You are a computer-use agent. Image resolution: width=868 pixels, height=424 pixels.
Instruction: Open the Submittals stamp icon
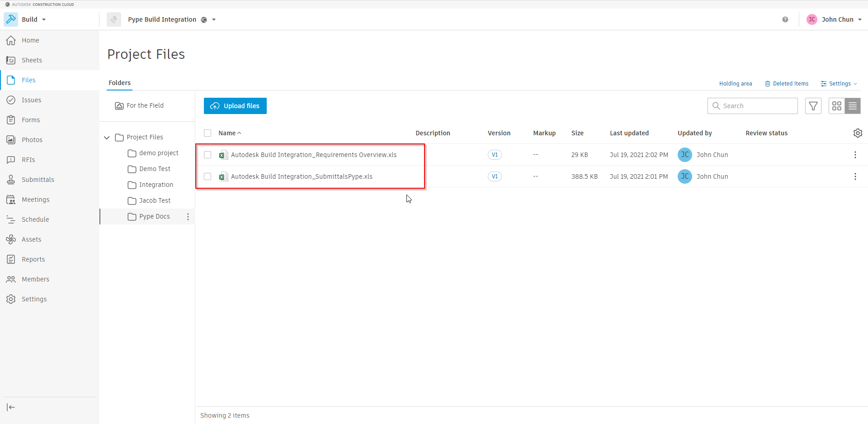[11, 180]
